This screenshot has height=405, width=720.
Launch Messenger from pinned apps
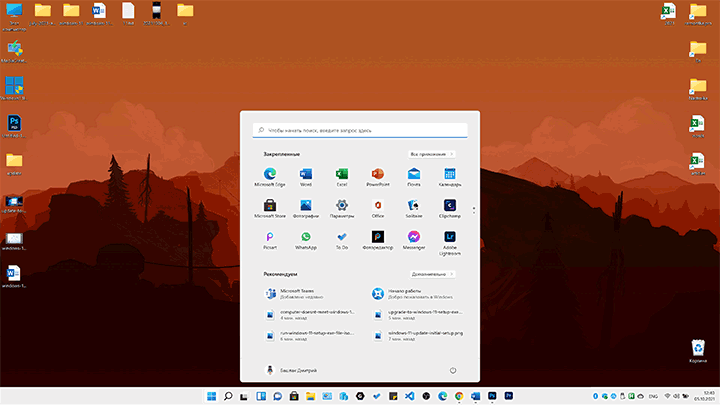coord(414,240)
